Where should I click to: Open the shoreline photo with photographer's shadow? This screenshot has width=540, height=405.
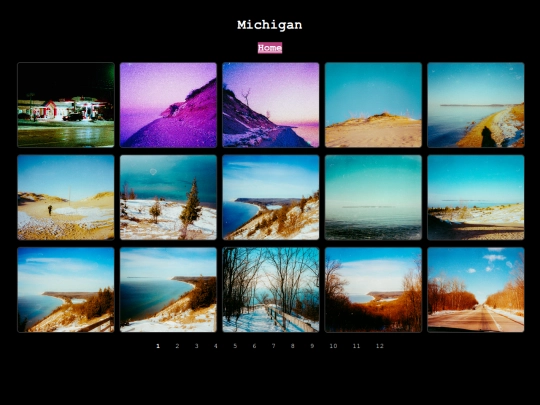pos(476,105)
